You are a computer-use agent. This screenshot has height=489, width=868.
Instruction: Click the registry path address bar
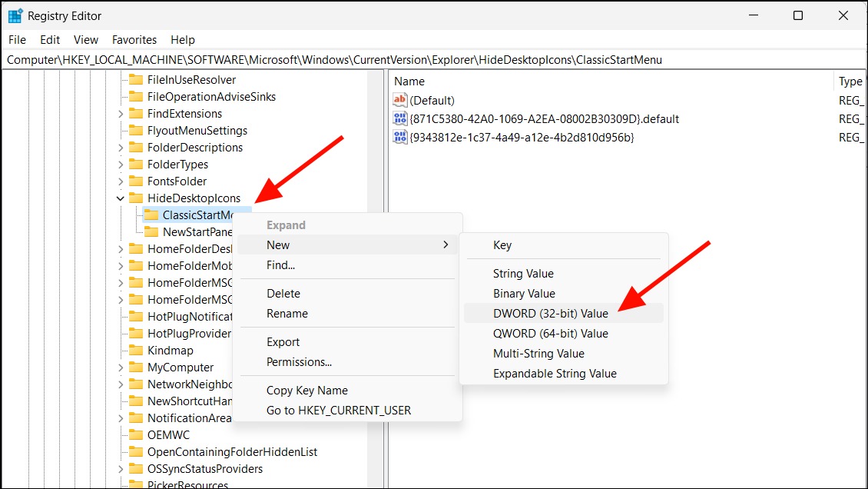[x=434, y=60]
